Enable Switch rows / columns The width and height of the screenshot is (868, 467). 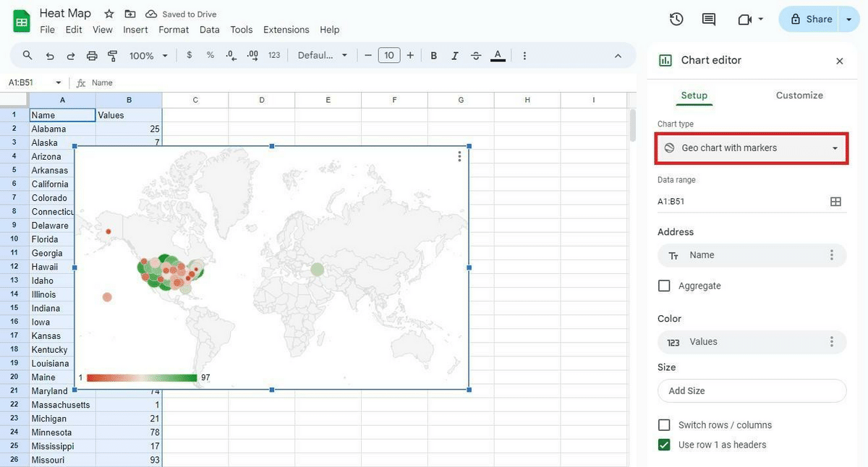[664, 425]
